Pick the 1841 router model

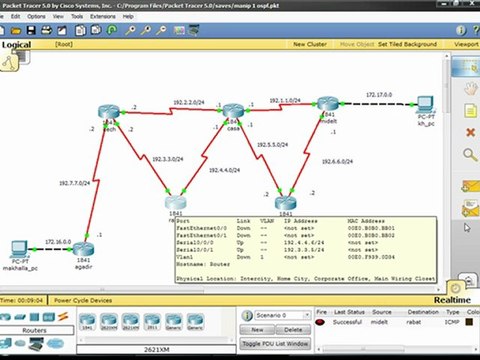click(x=87, y=321)
